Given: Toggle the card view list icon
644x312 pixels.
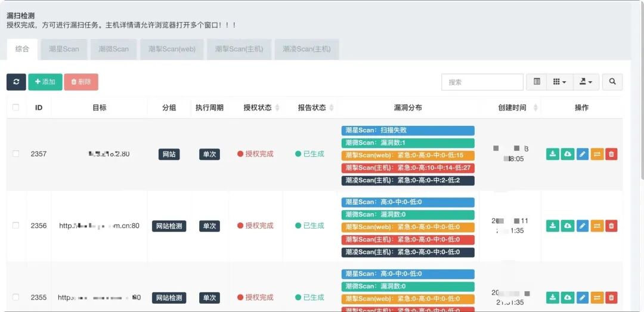Looking at the screenshot, I should pyautogui.click(x=537, y=82).
